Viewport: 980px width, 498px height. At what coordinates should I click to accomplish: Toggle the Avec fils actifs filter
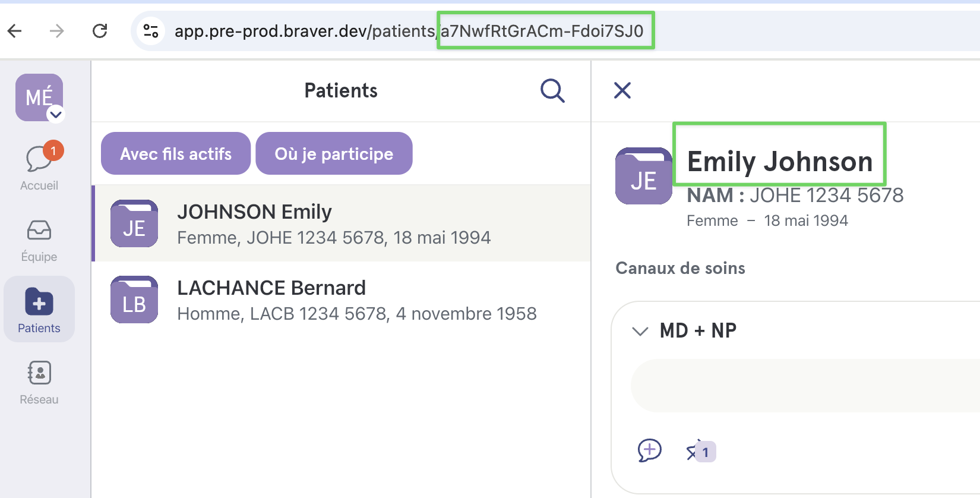[176, 153]
